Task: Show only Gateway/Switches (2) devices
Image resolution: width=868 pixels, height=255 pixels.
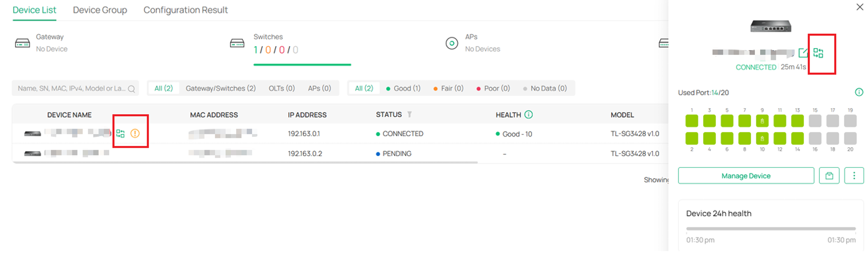Action: coord(221,88)
